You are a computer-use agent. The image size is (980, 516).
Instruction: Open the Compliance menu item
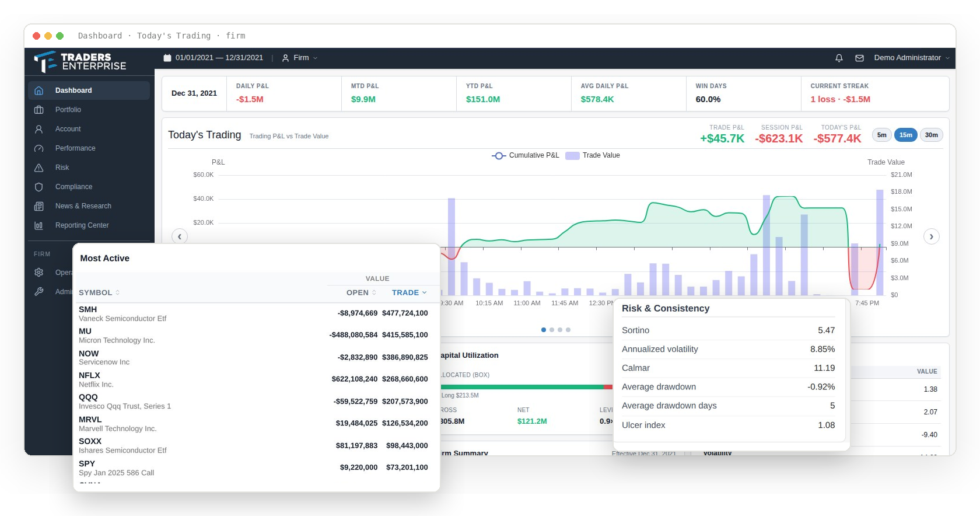click(x=89, y=187)
